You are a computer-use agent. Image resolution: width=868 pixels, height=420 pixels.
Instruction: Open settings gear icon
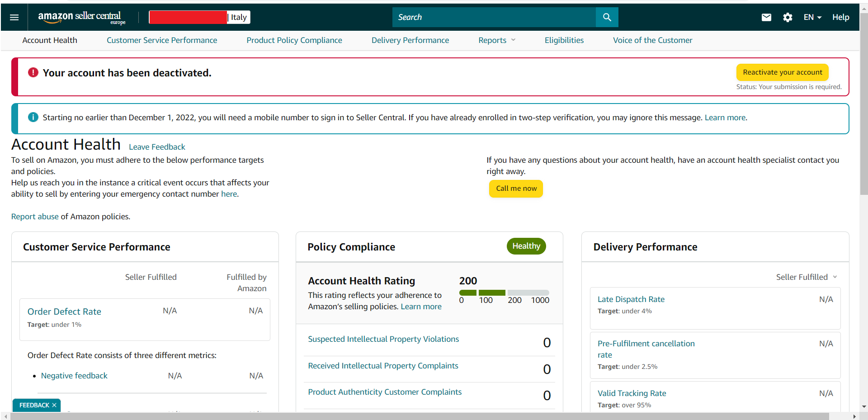[788, 17]
